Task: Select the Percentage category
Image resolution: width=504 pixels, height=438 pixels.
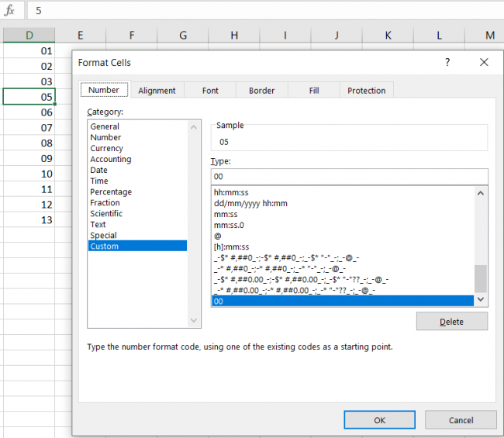Action: 137,191
